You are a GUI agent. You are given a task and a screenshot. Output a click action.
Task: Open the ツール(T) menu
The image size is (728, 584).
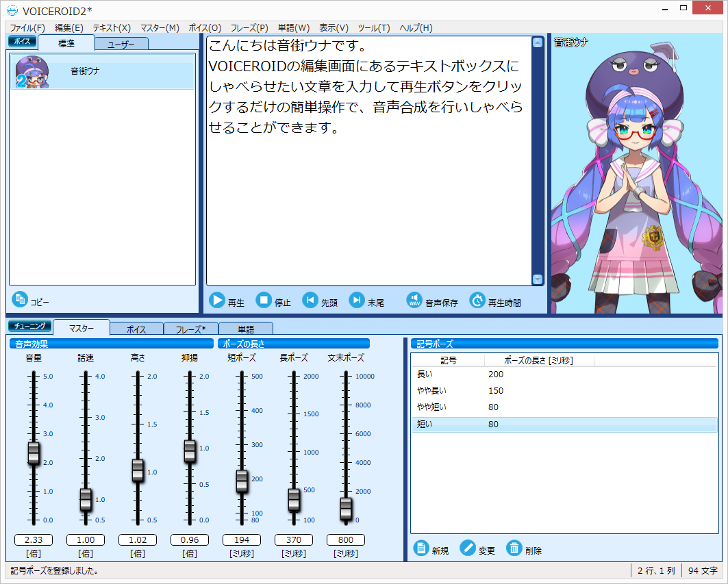click(374, 28)
